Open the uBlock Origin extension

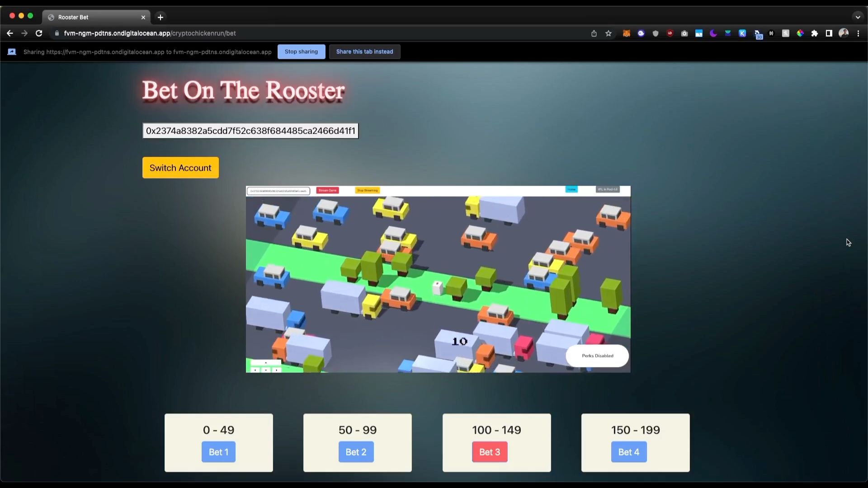(x=670, y=33)
